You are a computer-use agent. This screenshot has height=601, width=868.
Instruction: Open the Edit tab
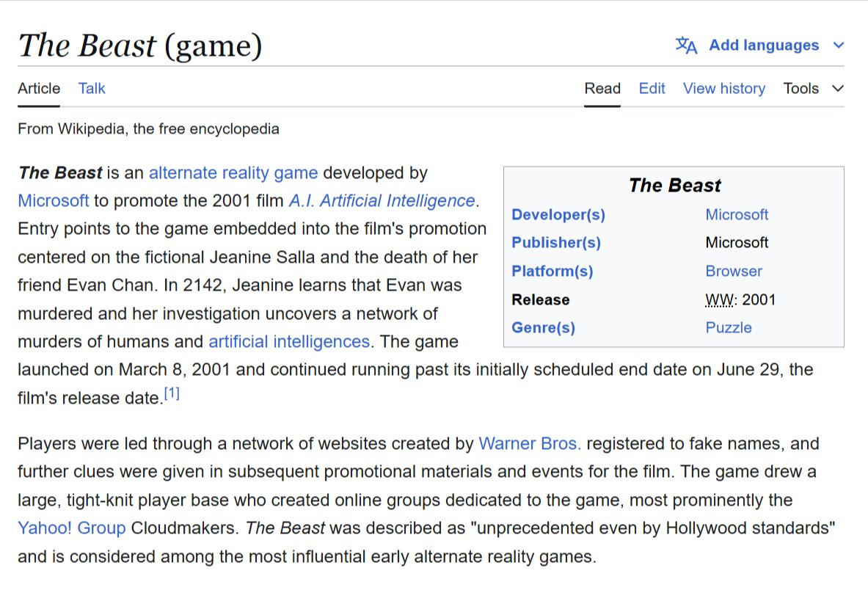tap(652, 89)
